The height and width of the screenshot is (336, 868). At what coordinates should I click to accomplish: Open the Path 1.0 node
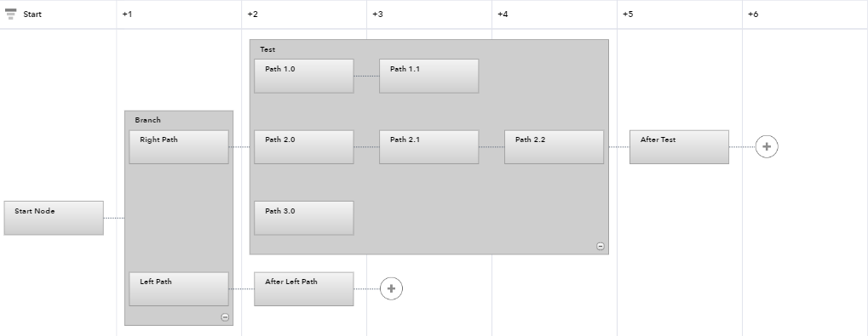(x=304, y=76)
